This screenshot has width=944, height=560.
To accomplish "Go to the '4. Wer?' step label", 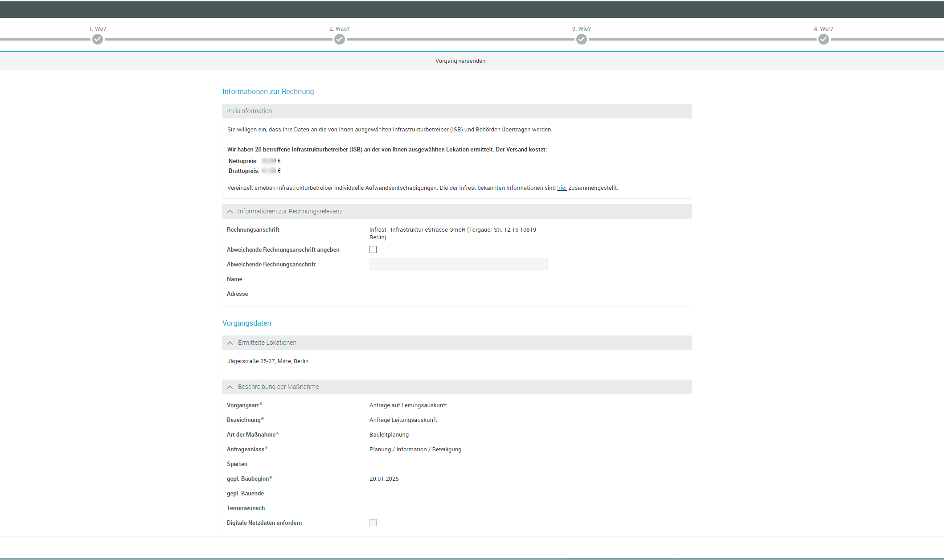I will pyautogui.click(x=823, y=29).
